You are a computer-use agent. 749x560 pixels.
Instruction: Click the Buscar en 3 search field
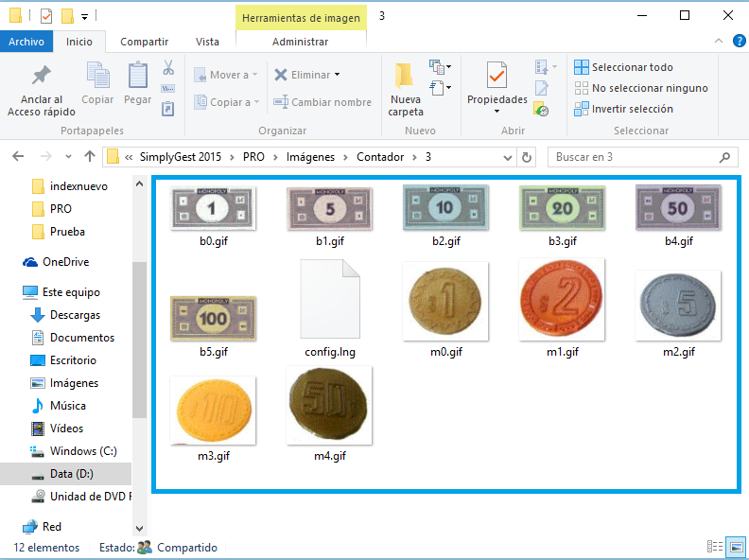642,157
